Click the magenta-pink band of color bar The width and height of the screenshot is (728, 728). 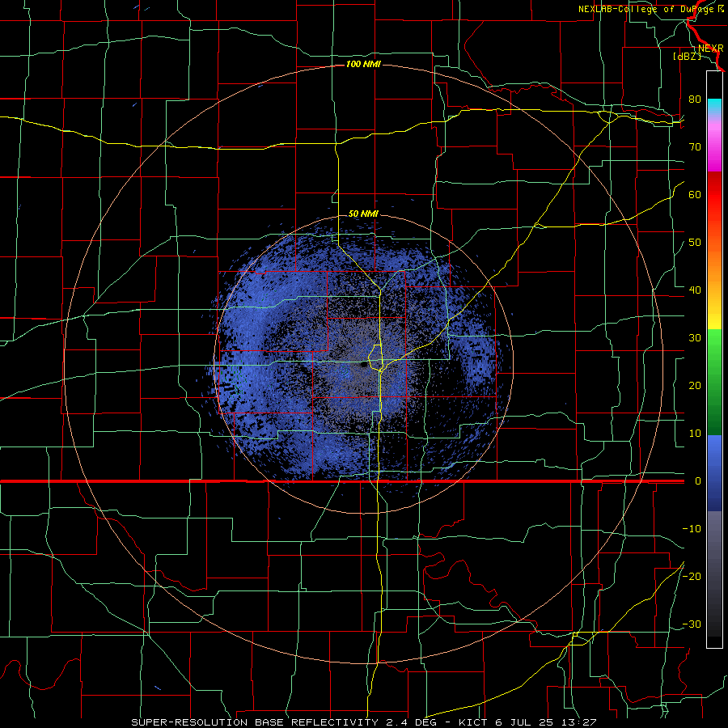714,144
